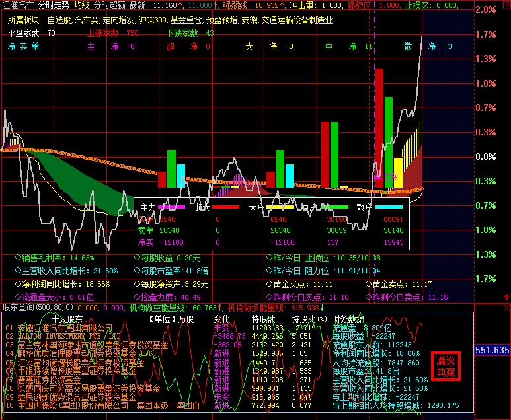Click the 股东查询(500,80,0) indicator title
The image size is (511, 420).
click(x=38, y=307)
